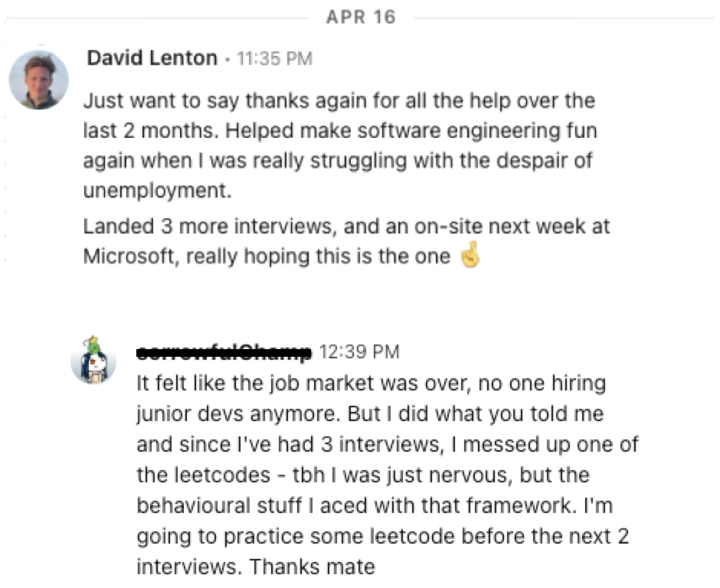The width and height of the screenshot is (720, 588).
Task: Click the phrase "junior devs anymore"
Action: [238, 413]
